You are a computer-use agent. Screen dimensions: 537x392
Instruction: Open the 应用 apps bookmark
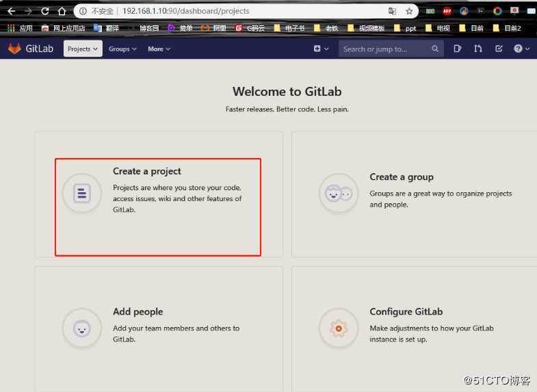point(20,28)
